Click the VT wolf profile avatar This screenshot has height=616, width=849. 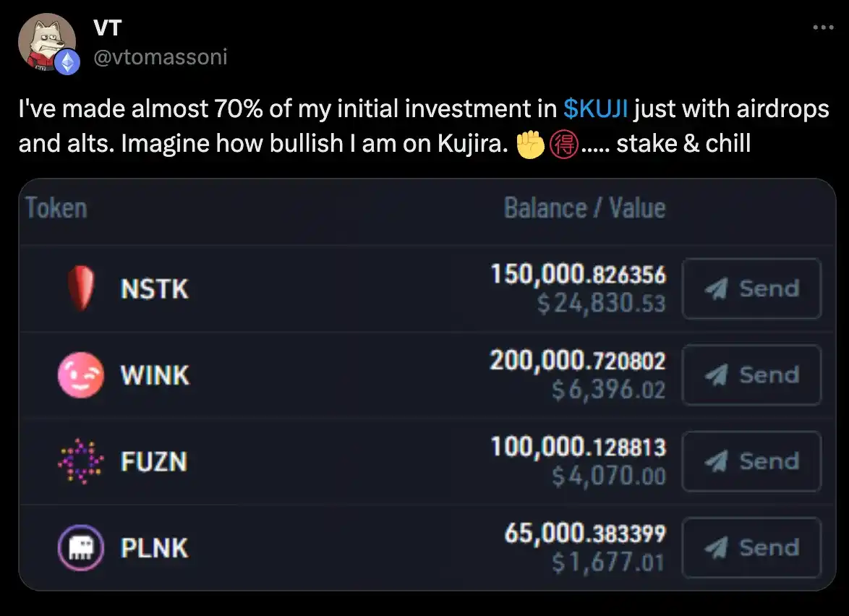pyautogui.click(x=45, y=41)
